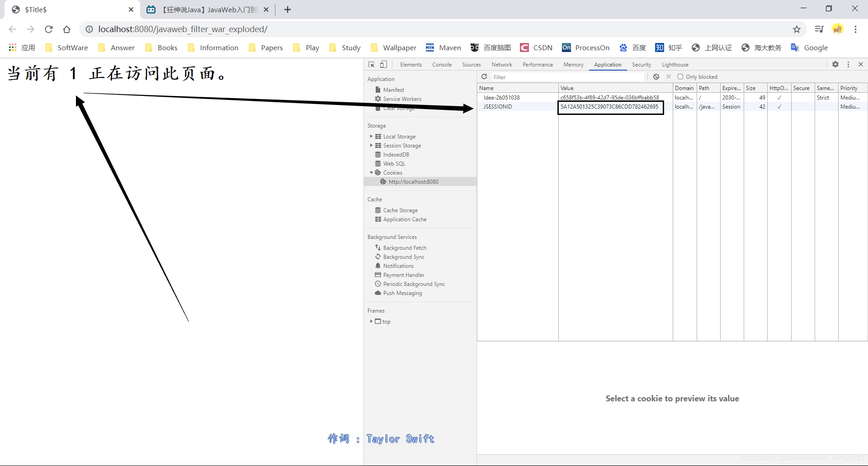Expand the top frame node
Viewport: 868px width, 466px height.
(371, 322)
